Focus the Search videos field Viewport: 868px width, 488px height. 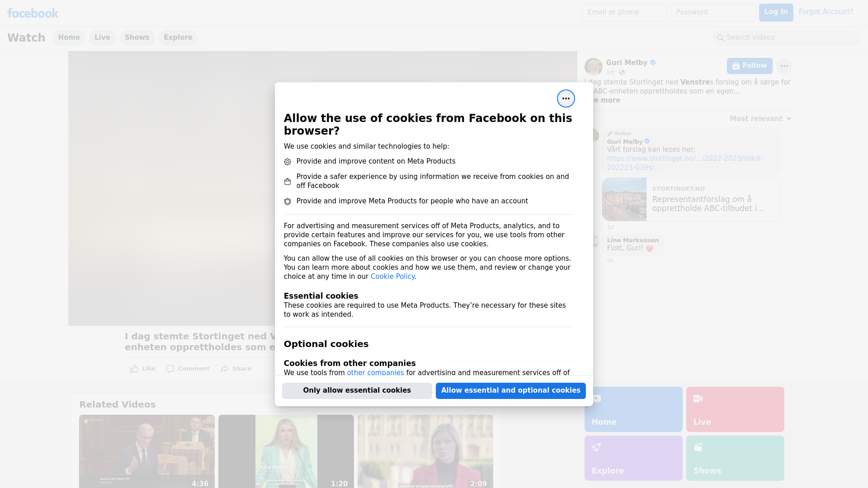[x=787, y=38]
